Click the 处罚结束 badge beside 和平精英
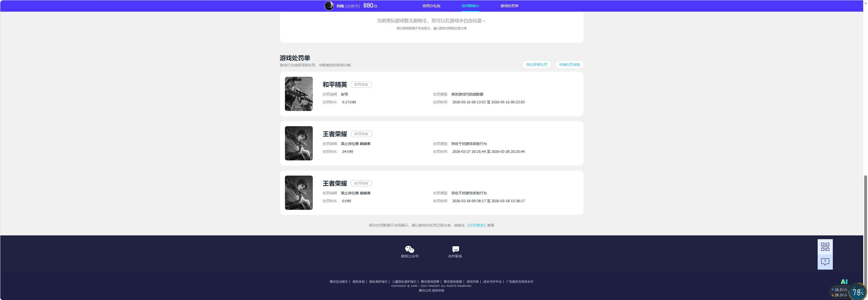The width and height of the screenshot is (868, 300). [361, 84]
